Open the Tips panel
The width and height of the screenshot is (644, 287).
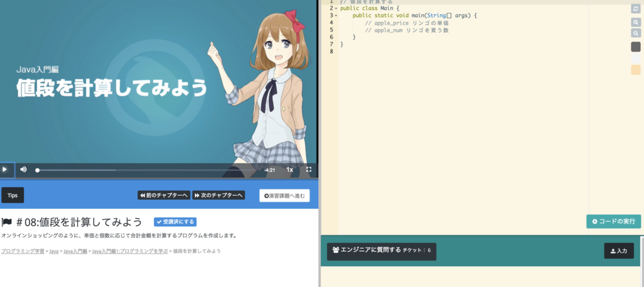13,195
